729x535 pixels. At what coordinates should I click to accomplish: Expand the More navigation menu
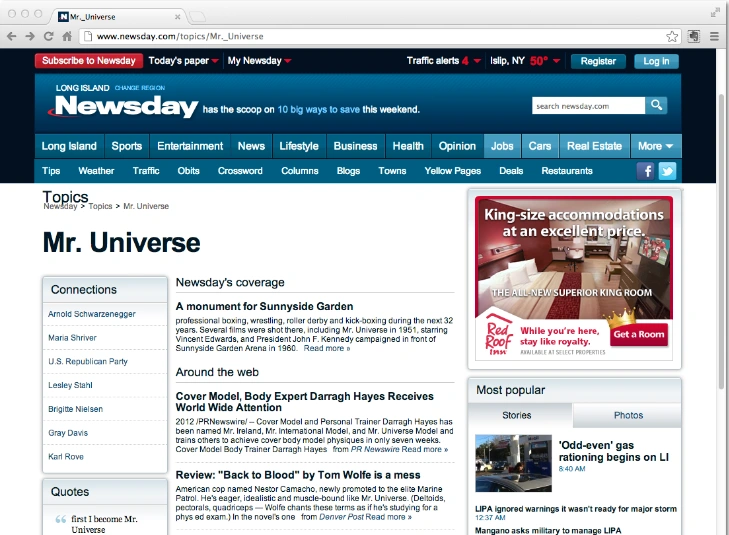point(656,146)
